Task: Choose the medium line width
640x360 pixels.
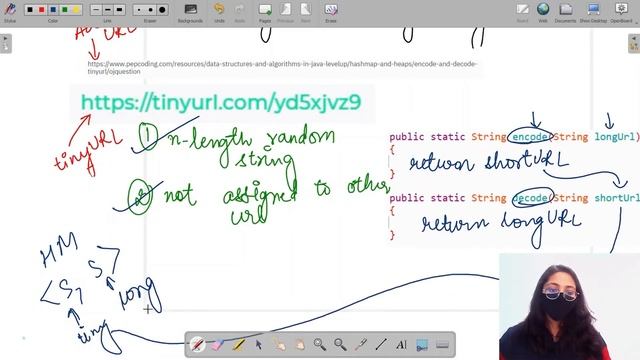Action: (x=107, y=9)
